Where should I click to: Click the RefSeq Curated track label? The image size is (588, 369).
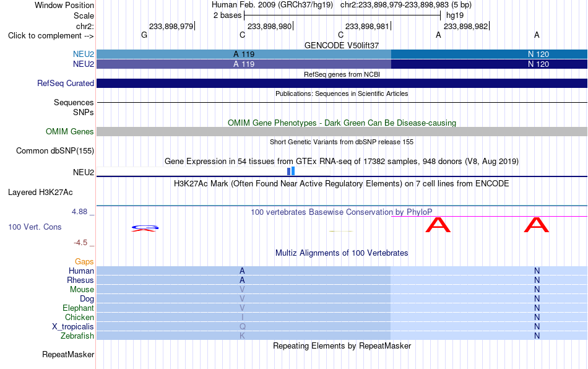(x=65, y=83)
